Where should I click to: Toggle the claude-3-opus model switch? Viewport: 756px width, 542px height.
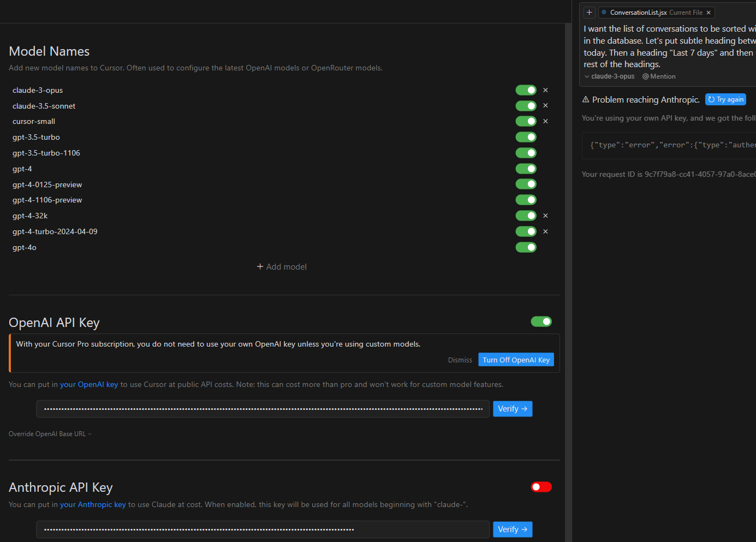526,90
